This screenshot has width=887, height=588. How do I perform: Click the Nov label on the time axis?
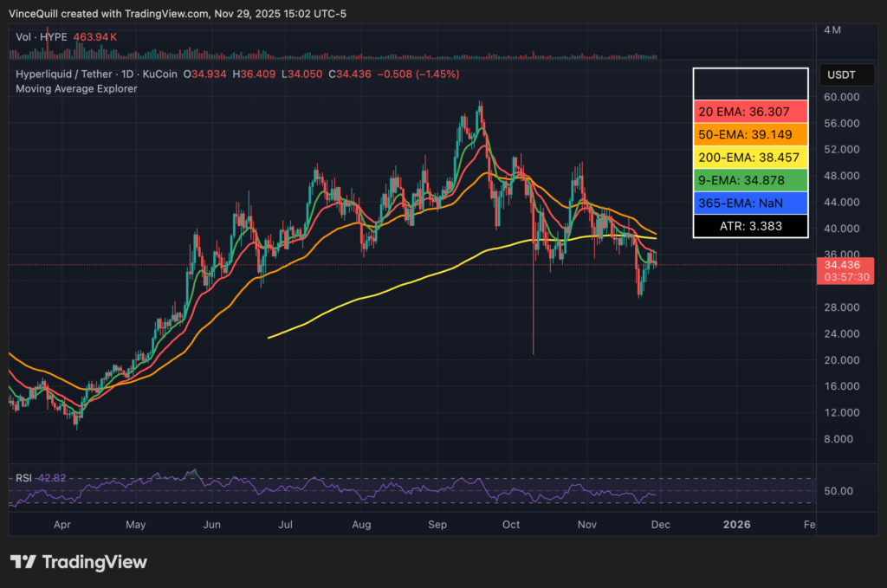[x=586, y=525]
